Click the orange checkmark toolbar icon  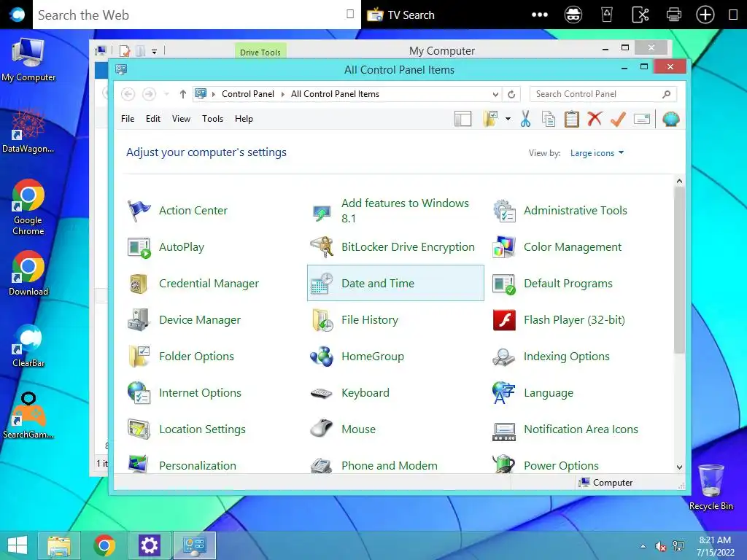pyautogui.click(x=618, y=119)
